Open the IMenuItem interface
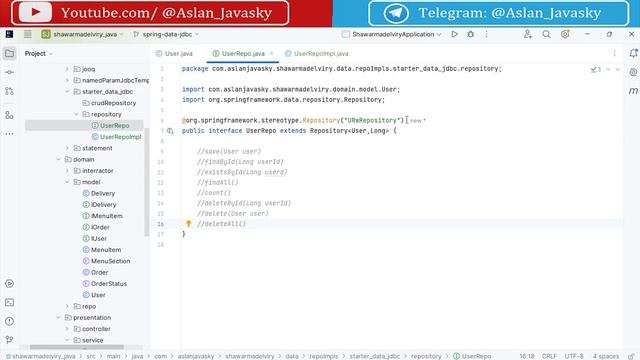Image resolution: width=640 pixels, height=360 pixels. point(102,216)
